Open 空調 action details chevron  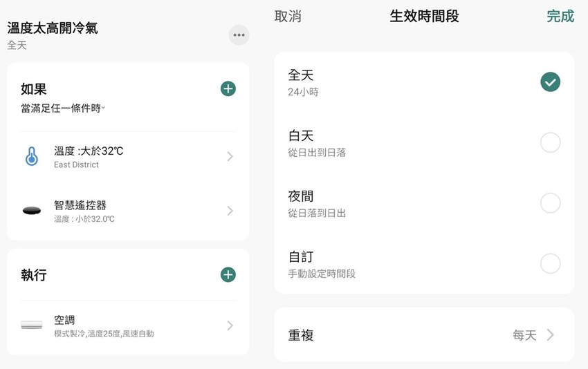[x=230, y=325]
